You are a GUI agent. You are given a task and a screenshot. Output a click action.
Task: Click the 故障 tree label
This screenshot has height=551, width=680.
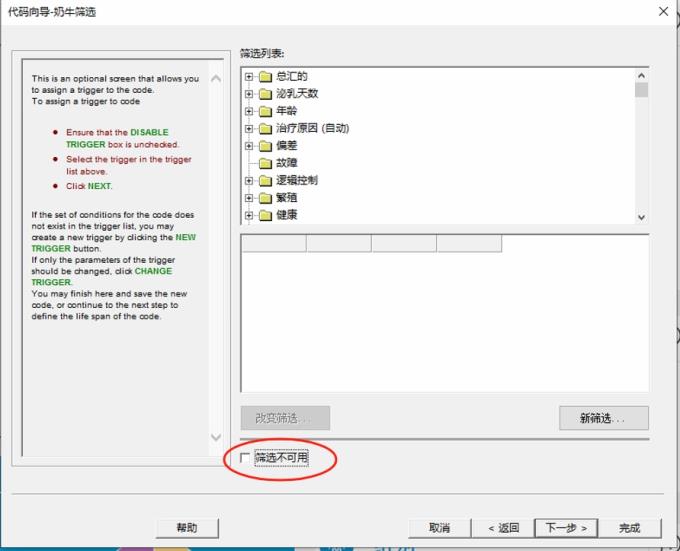click(287, 163)
